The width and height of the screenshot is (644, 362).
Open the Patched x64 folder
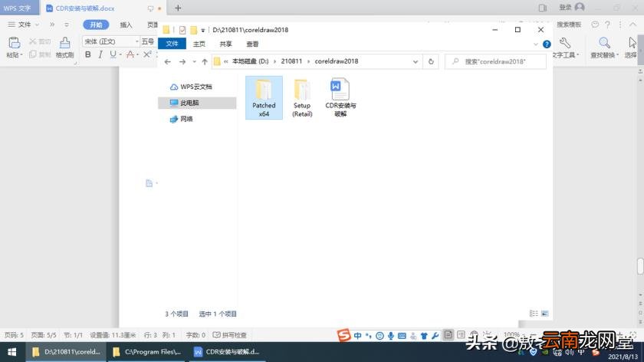pyautogui.click(x=264, y=98)
